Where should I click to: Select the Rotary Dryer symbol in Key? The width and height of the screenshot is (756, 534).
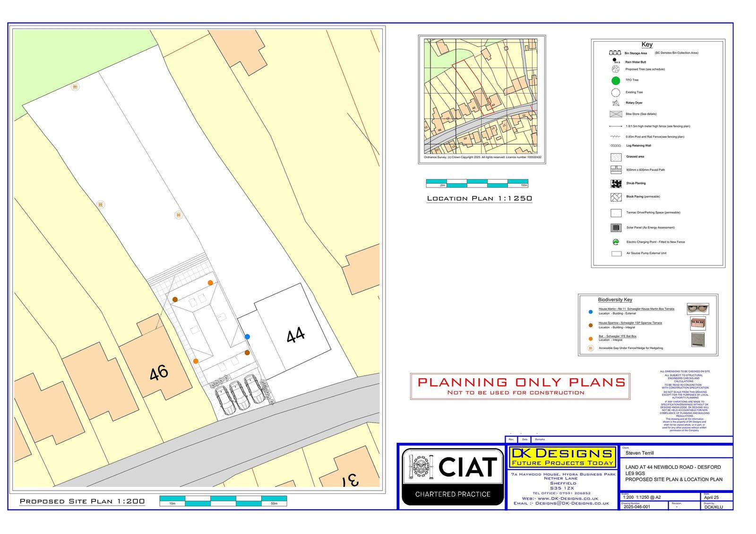tap(616, 103)
